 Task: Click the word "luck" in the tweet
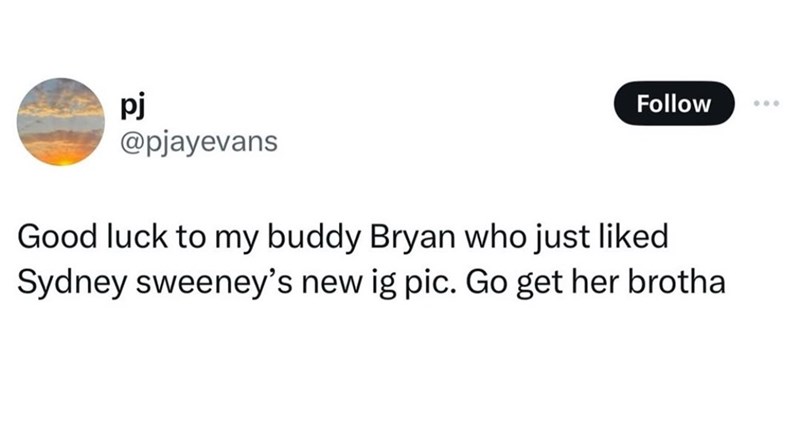tap(129, 242)
